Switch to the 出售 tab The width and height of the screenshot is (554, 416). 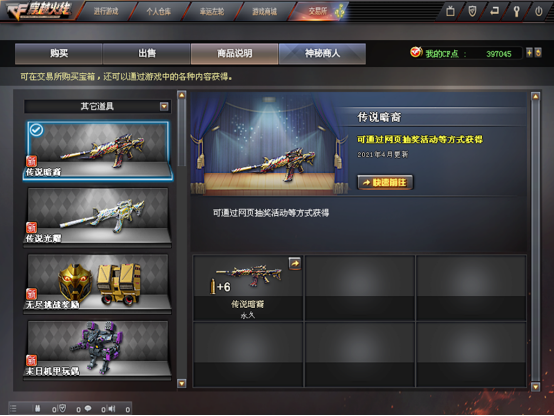(147, 53)
